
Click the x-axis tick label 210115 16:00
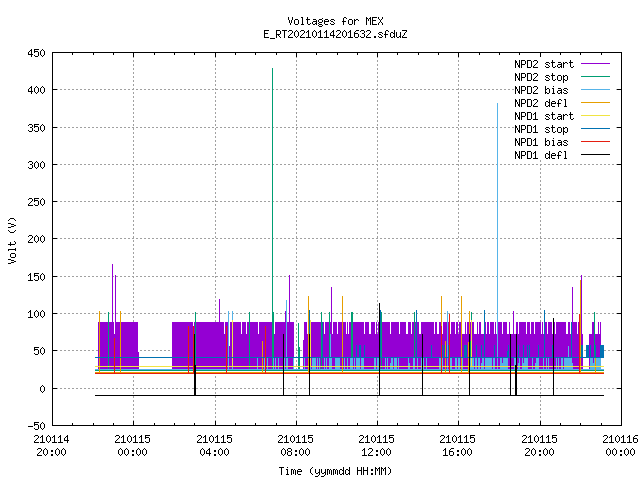tap(458, 446)
